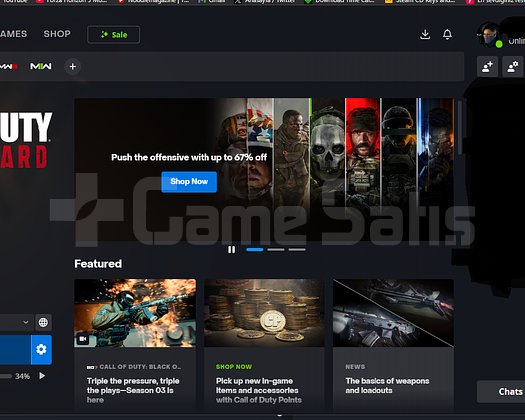This screenshot has height=420, width=525.
Task: Click 'Pick up new in-game items' headline
Action: click(258, 390)
